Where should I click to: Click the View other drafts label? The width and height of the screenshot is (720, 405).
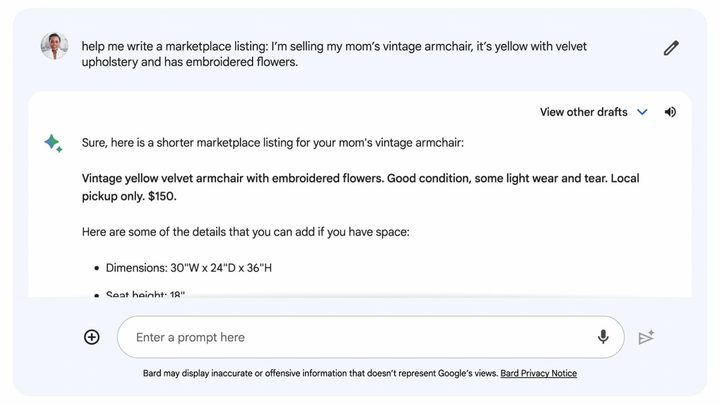[x=583, y=112]
